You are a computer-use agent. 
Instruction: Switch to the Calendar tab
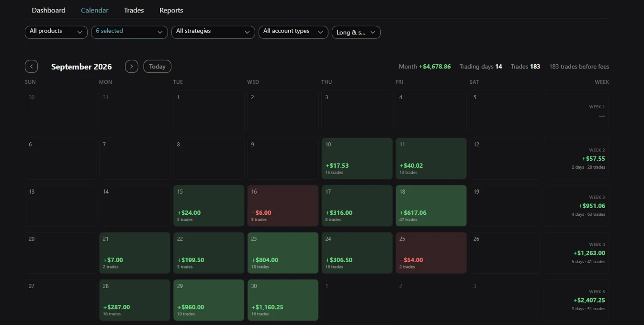pyautogui.click(x=95, y=10)
